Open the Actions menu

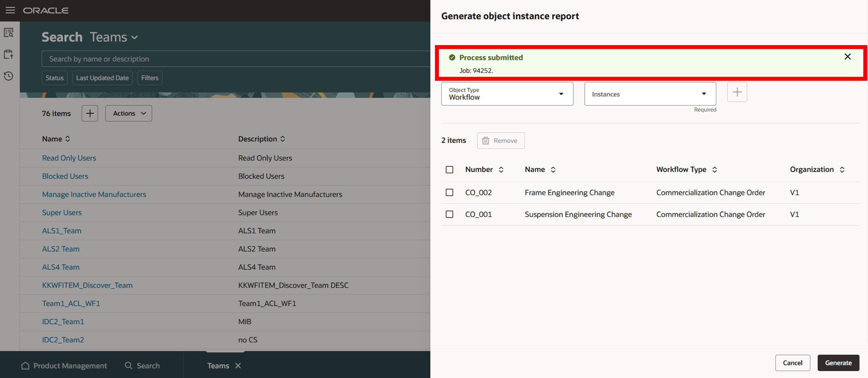coord(128,113)
